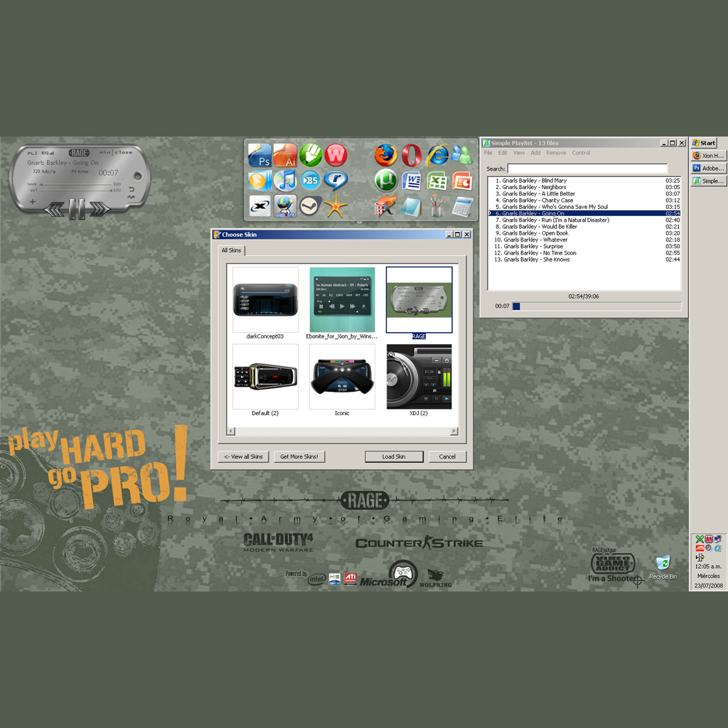Image resolution: width=728 pixels, height=728 pixels.
Task: Open the red W circle icon
Action: click(336, 155)
